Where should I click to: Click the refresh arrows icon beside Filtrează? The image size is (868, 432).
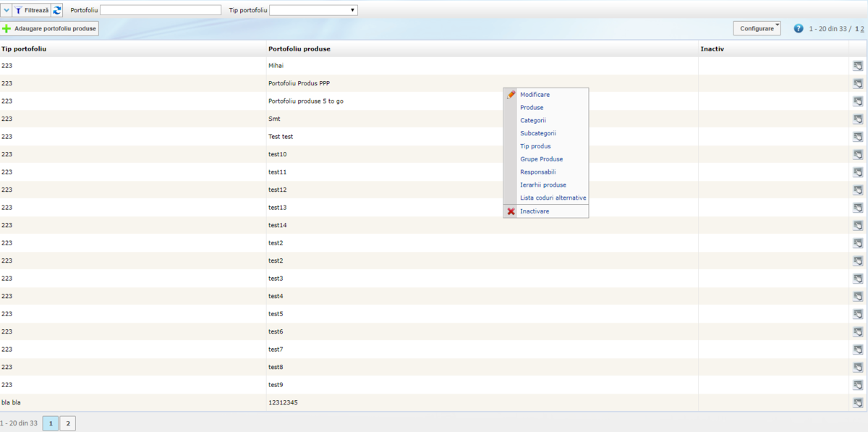57,10
